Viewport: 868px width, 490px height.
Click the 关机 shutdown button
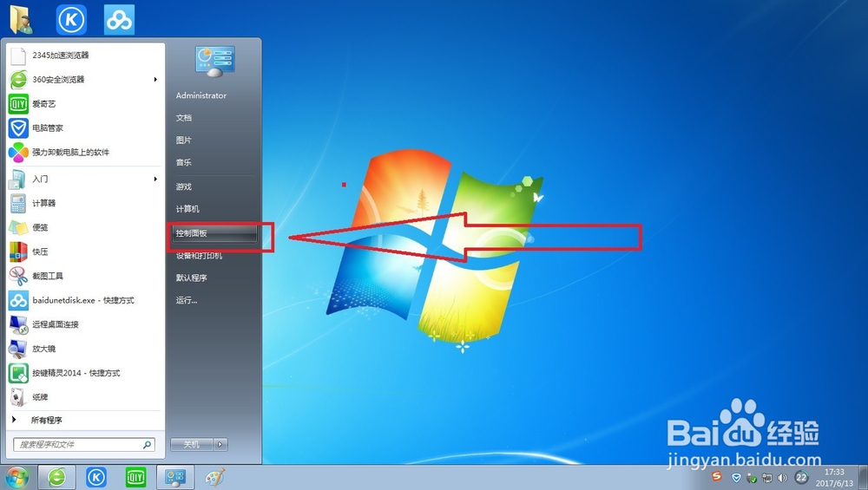192,444
